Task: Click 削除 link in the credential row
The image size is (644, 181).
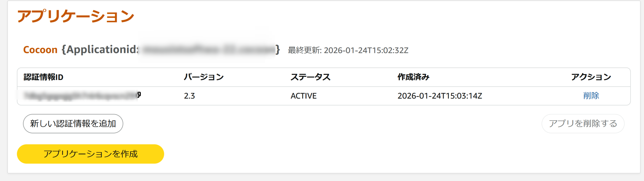Action: (591, 96)
